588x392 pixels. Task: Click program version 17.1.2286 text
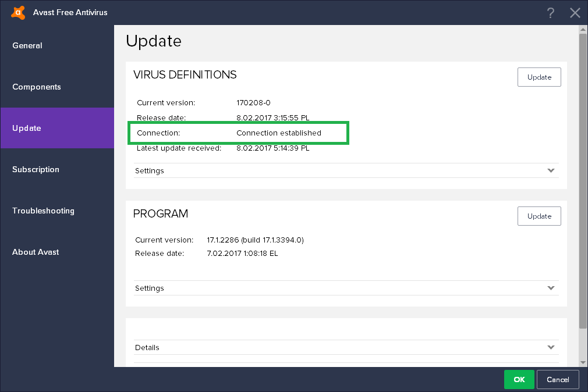pyautogui.click(x=255, y=240)
